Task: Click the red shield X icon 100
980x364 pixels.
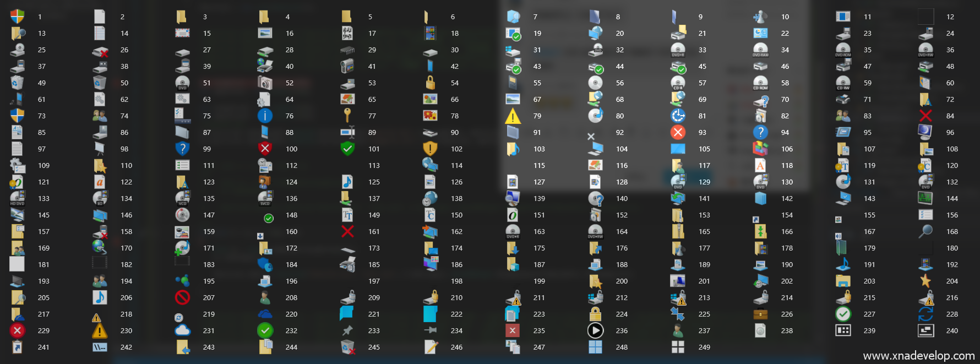Action: tap(265, 149)
